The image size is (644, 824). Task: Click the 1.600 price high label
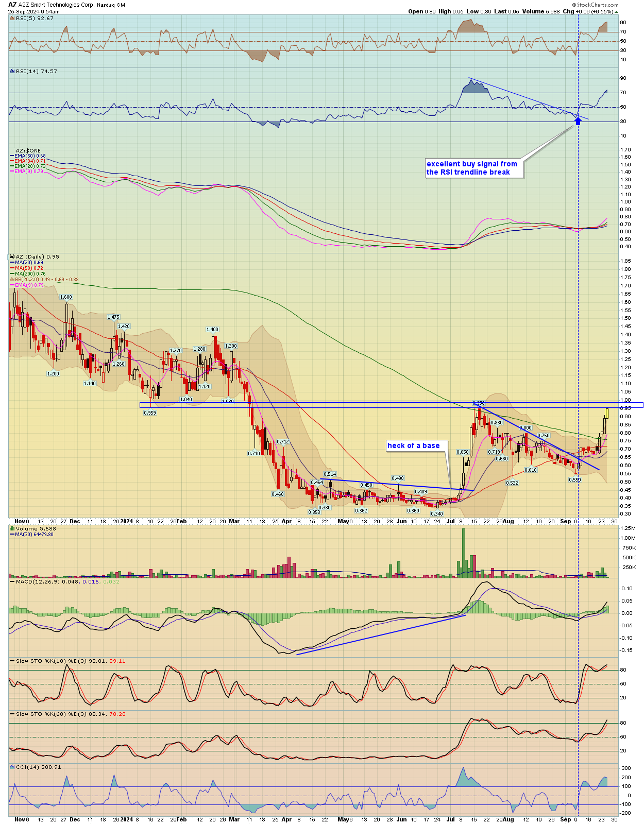[66, 297]
